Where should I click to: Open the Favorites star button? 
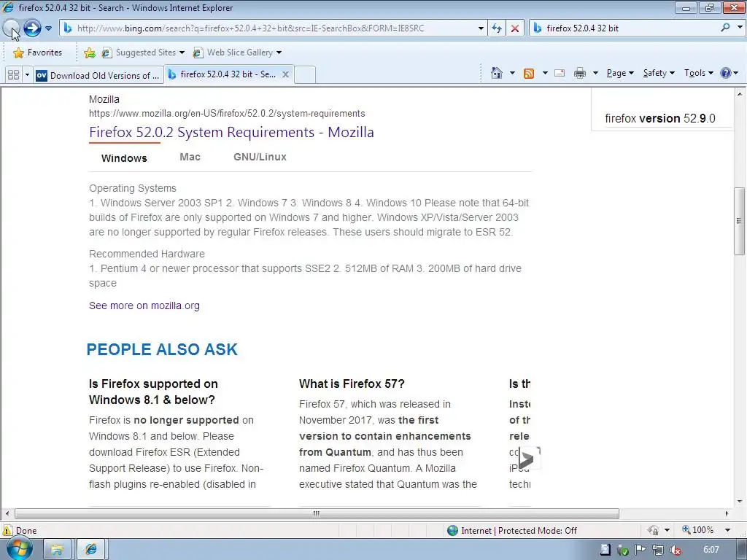pos(38,52)
